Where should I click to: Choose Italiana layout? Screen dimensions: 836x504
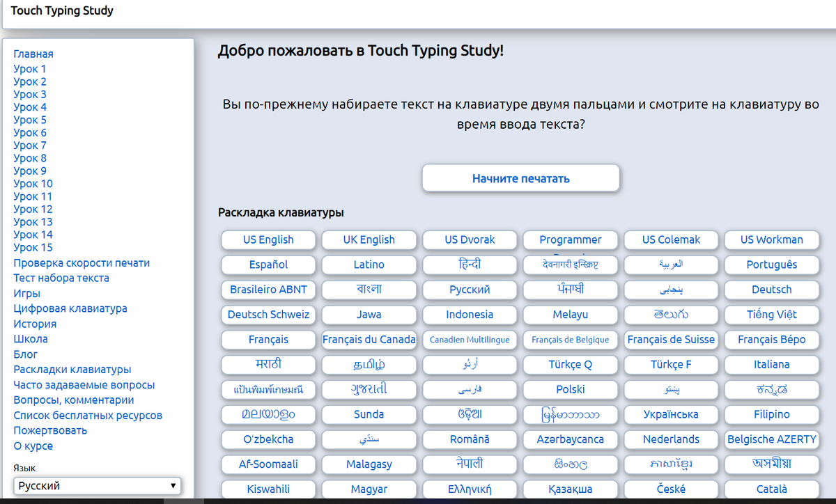[x=771, y=364]
